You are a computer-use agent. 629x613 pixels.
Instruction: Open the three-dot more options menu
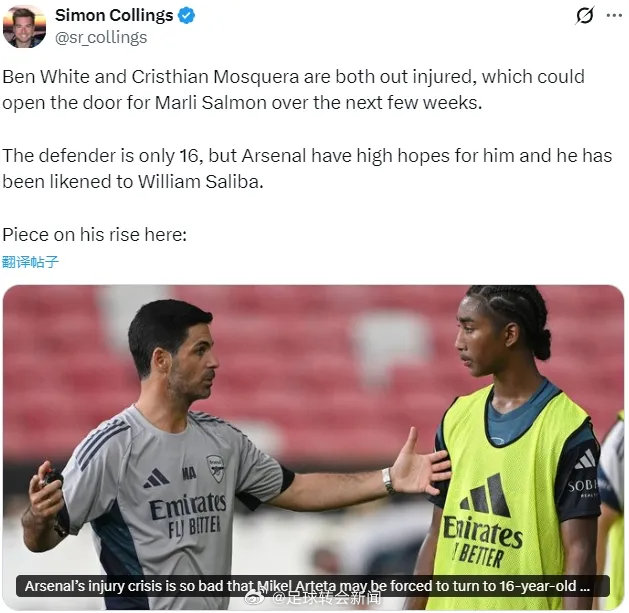click(x=614, y=16)
